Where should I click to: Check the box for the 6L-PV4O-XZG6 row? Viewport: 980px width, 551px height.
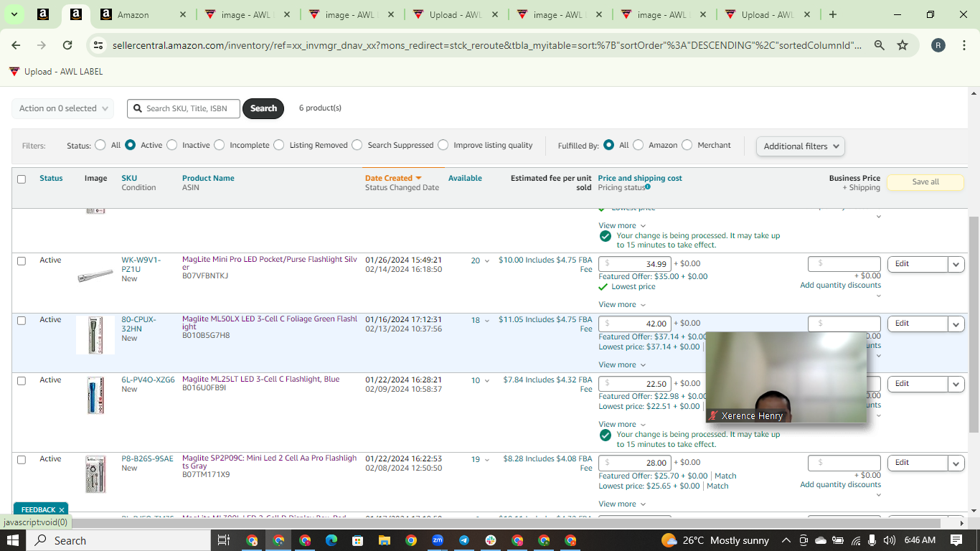(22, 381)
